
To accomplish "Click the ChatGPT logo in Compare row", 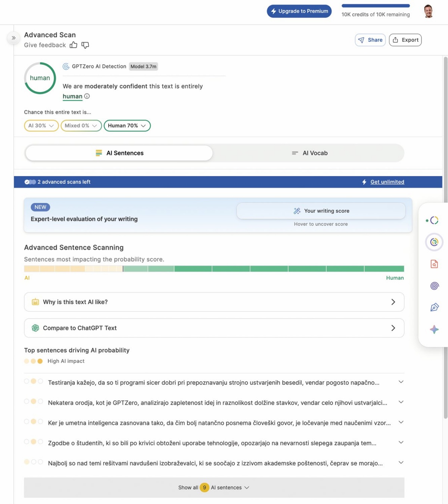I will tap(35, 328).
